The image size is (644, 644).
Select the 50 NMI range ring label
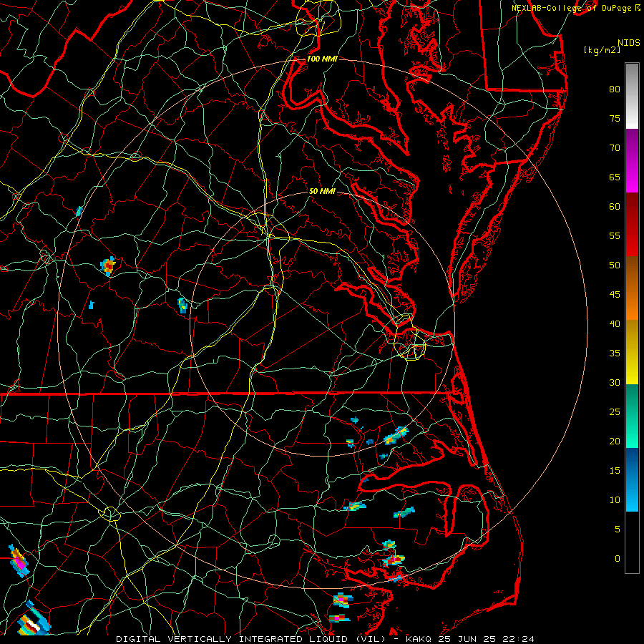pyautogui.click(x=323, y=191)
